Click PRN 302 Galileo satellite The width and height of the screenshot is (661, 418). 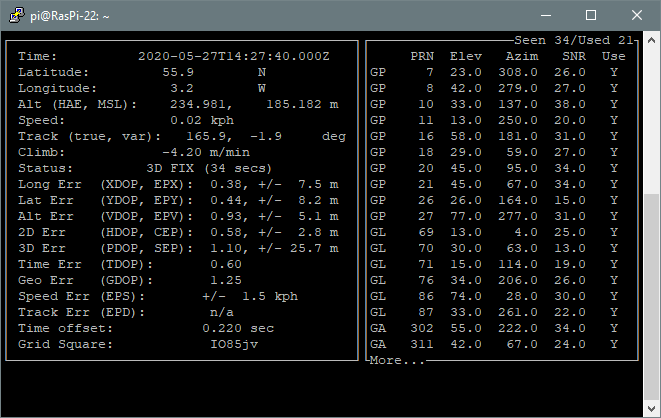(x=422, y=329)
